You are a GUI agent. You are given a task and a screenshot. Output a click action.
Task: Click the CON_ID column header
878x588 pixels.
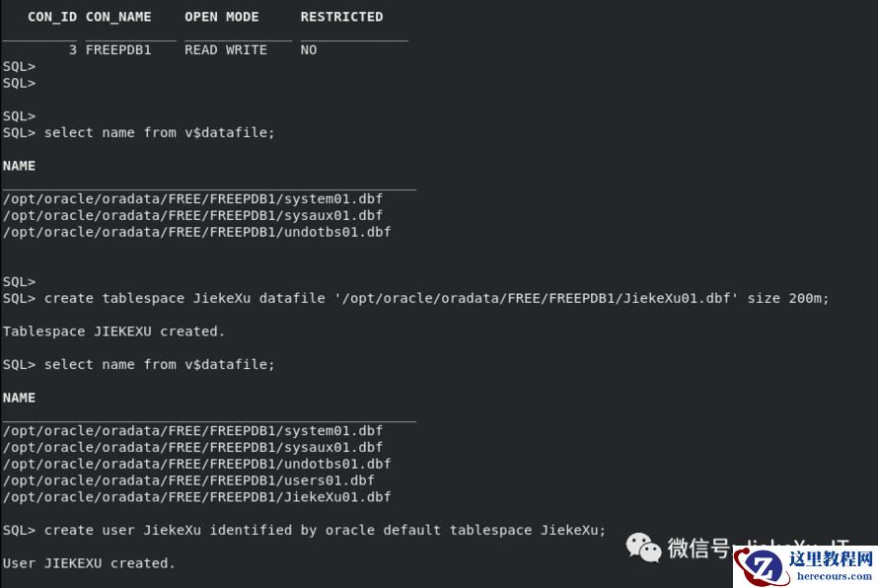click(52, 17)
